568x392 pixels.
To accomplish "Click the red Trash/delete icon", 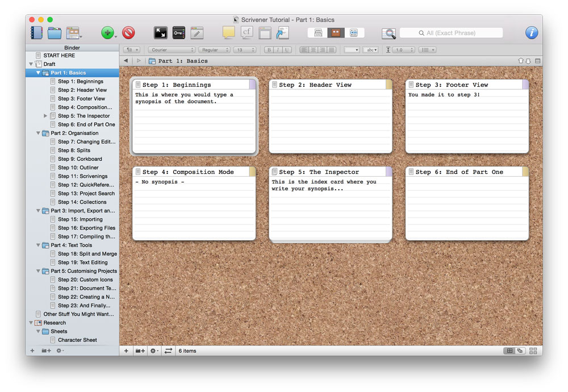I will (x=128, y=32).
